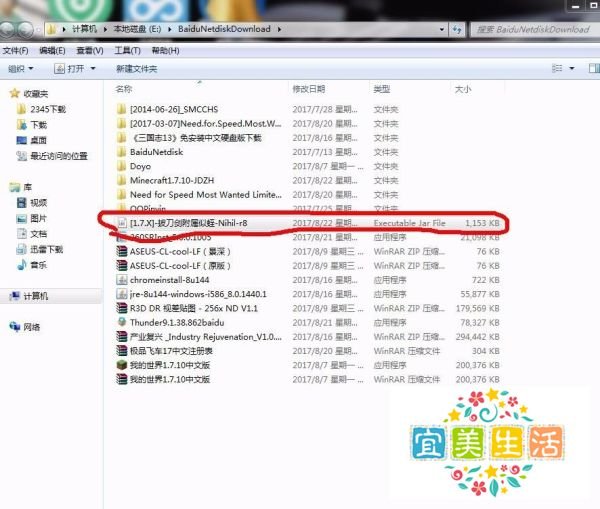Image resolution: width=600 pixels, height=509 pixels.
Task: Select 库 in the navigation pane
Action: [x=28, y=187]
